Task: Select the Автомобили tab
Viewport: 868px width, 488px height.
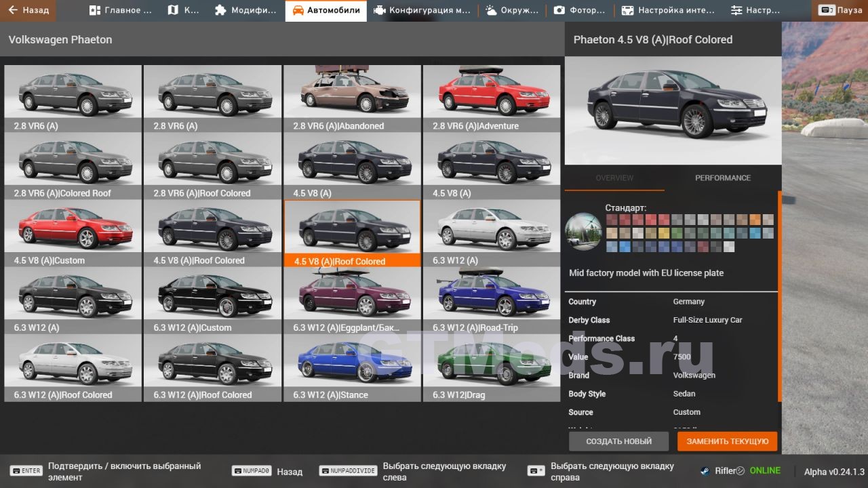Action: [x=326, y=10]
